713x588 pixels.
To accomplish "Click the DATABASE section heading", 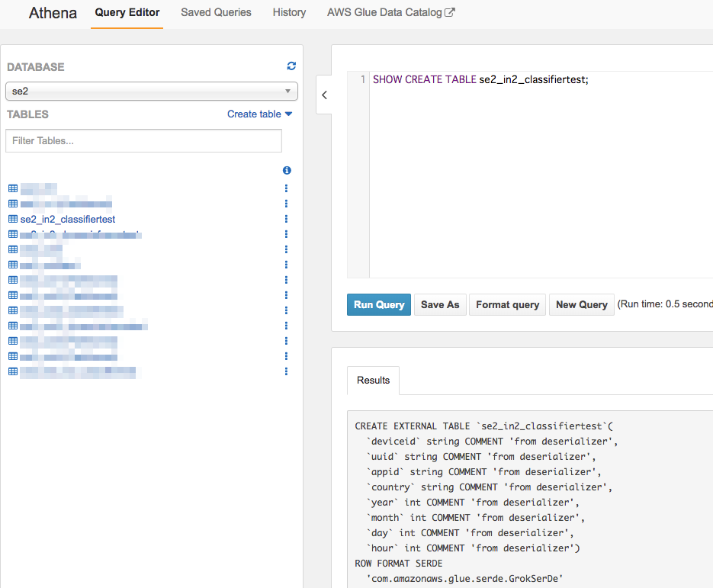I will 36,67.
